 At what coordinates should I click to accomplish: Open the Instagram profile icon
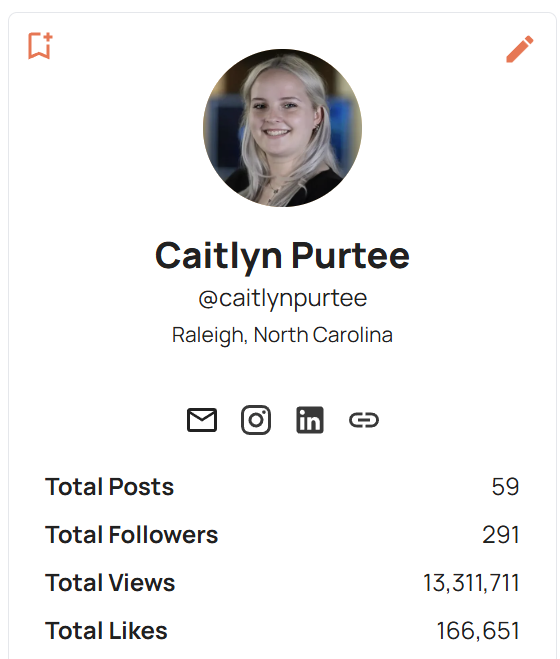(256, 420)
